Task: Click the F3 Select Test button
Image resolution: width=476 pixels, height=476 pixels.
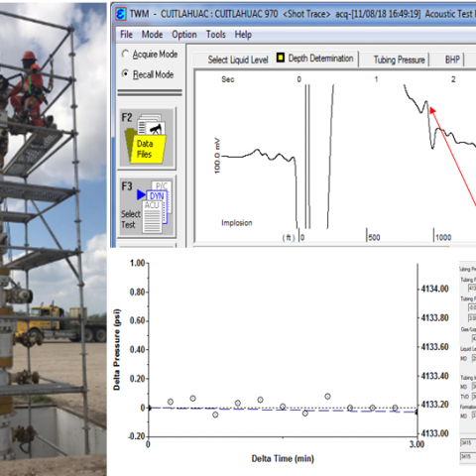Action: 147,206
